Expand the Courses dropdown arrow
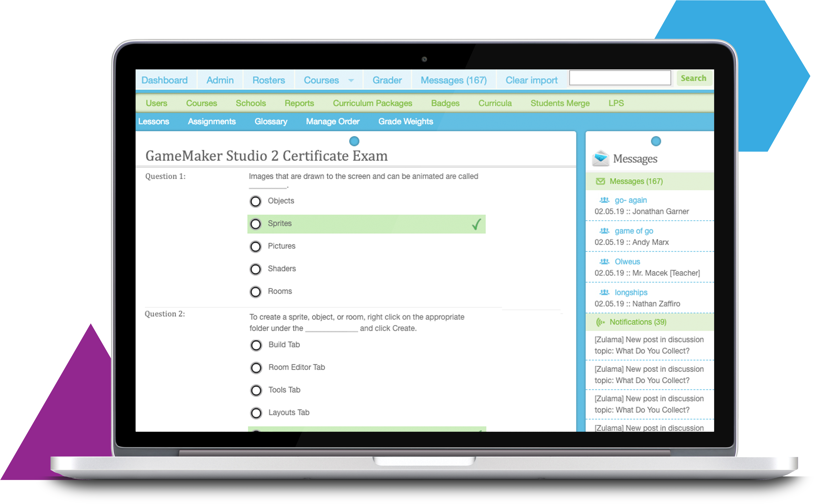The height and width of the screenshot is (504, 814). pyautogui.click(x=351, y=80)
